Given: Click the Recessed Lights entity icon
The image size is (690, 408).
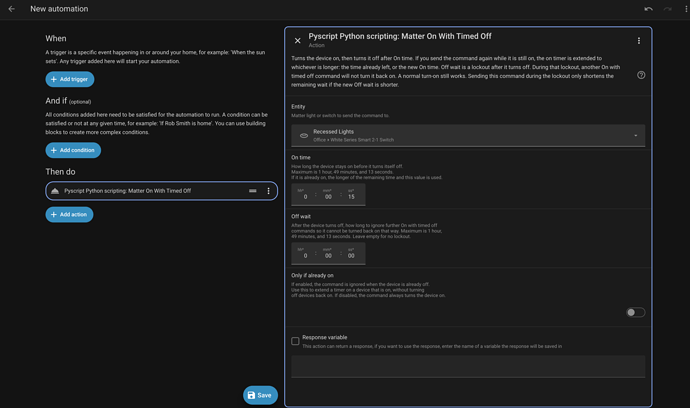Looking at the screenshot, I should point(304,136).
